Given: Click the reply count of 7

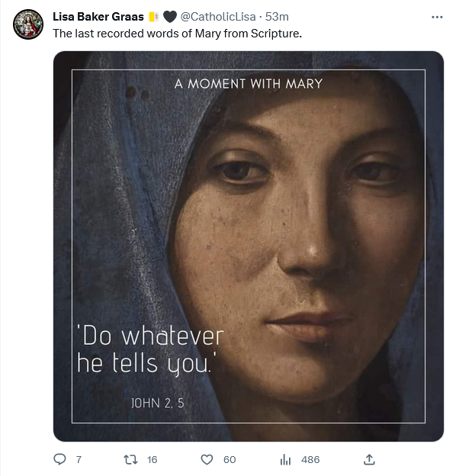Looking at the screenshot, I should (79, 460).
